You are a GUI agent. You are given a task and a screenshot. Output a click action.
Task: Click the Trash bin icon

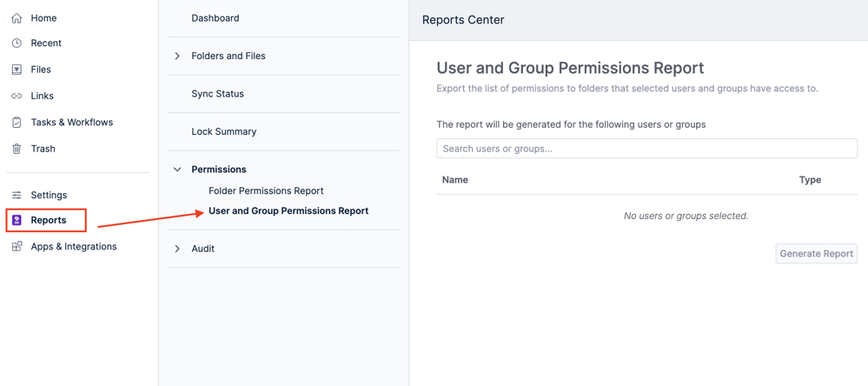tap(17, 149)
